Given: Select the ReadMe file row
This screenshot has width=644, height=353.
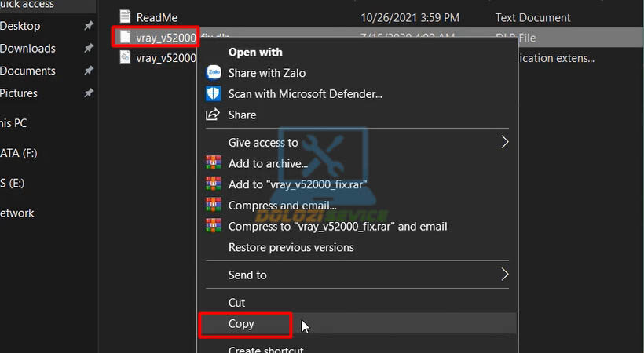Looking at the screenshot, I should (x=314, y=16).
